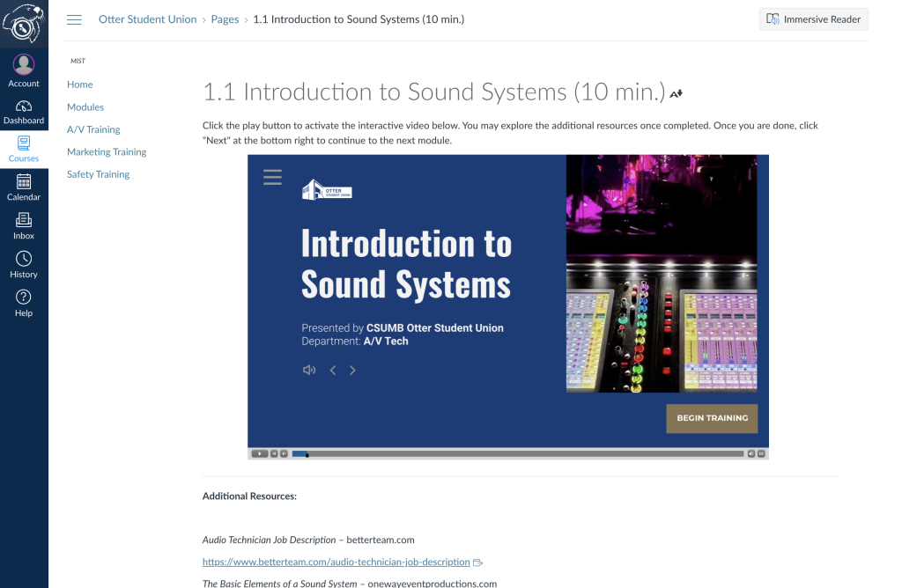Click 'Audio Technician Job Description' text
Image resolution: width=902 pixels, height=588 pixels.
click(x=269, y=540)
